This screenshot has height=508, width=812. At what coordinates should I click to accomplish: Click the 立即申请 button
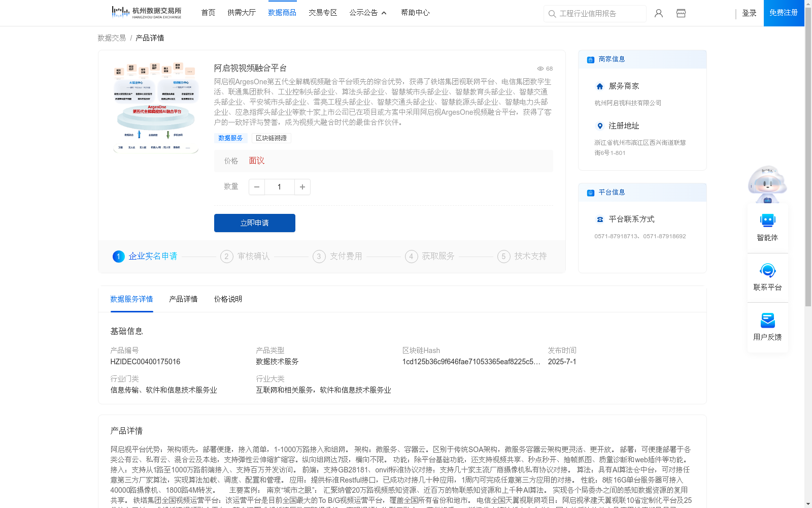[255, 223]
